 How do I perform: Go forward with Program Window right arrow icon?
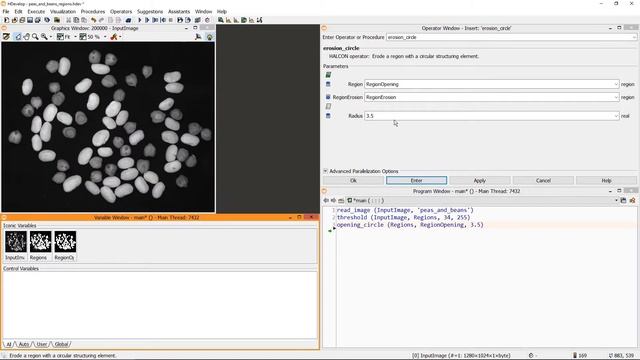(x=333, y=200)
